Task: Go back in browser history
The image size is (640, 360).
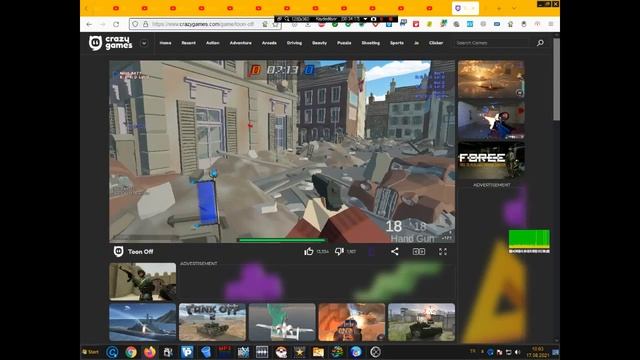Action: point(89,24)
